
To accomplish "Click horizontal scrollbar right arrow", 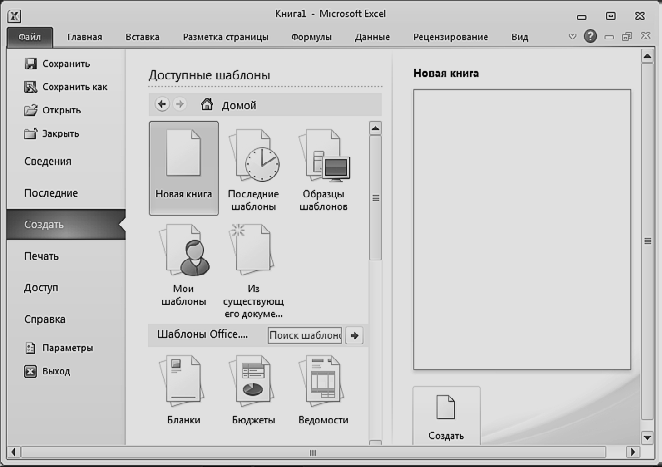I will coord(632,452).
